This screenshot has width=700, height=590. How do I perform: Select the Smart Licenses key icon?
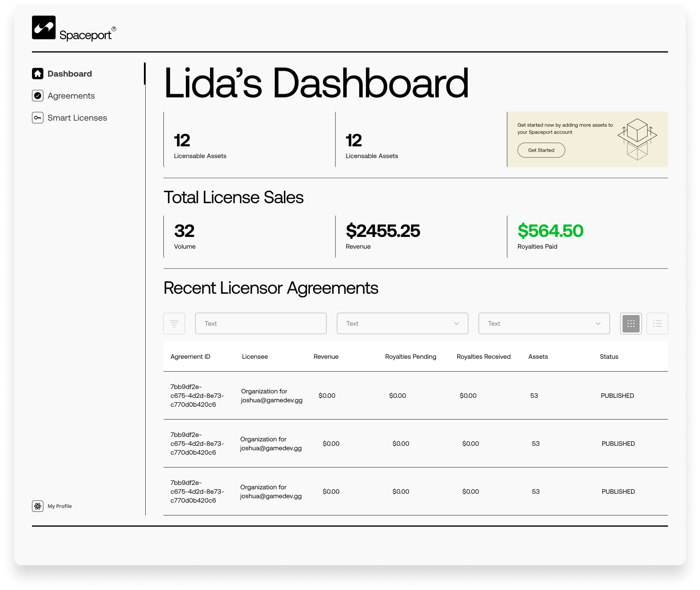coord(38,118)
